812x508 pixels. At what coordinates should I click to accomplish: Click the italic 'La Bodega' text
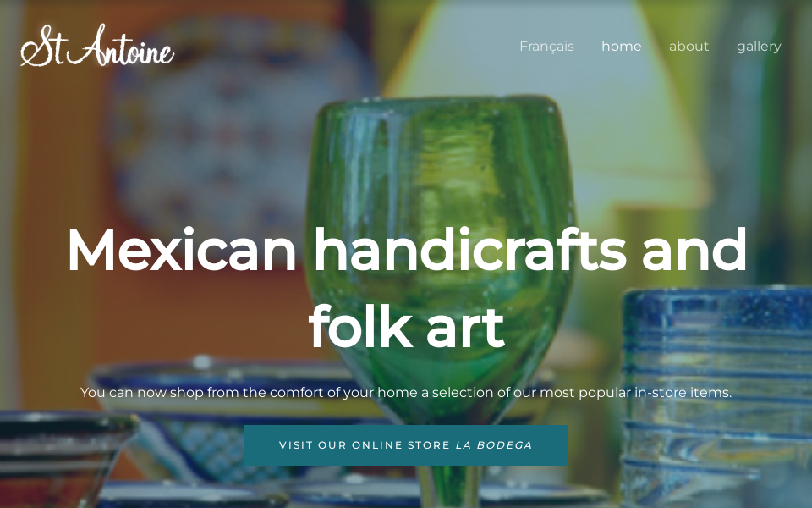[x=494, y=445]
